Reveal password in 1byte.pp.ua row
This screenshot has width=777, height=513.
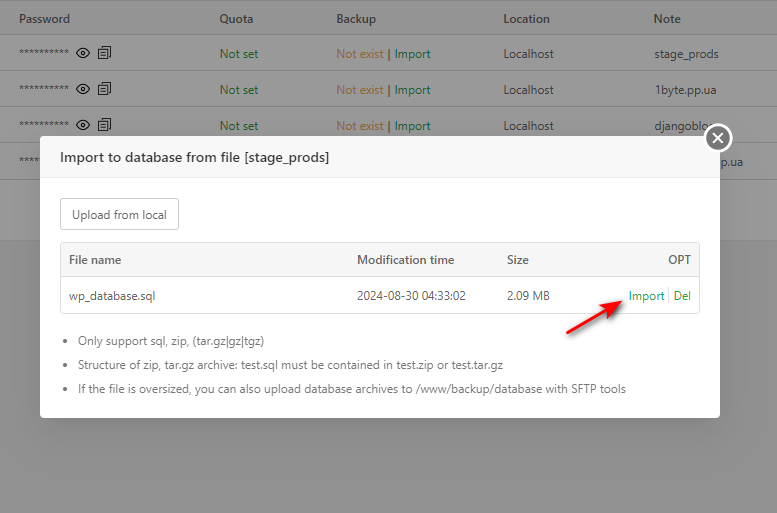click(x=83, y=90)
